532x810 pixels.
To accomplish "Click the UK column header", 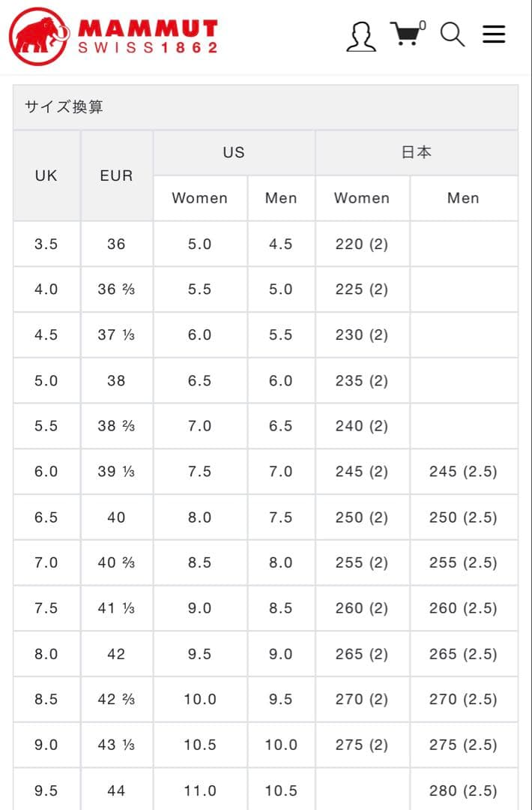I will (46, 175).
